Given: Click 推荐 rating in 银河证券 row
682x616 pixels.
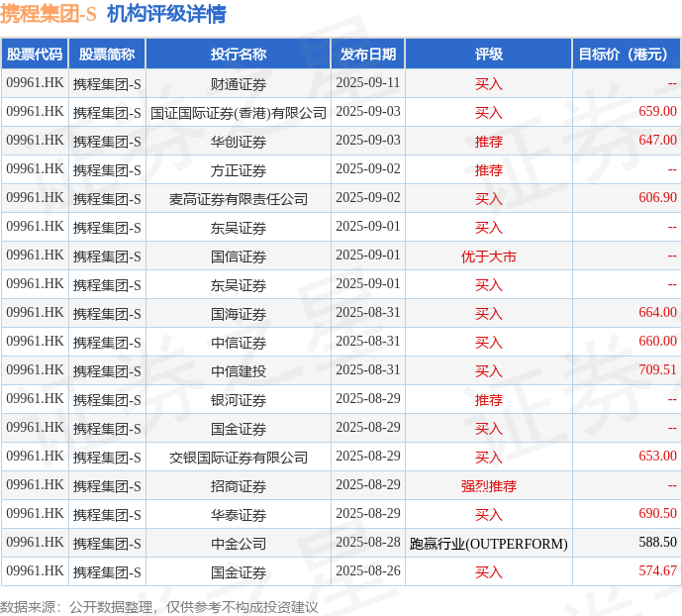Looking at the screenshot, I should (488, 400).
